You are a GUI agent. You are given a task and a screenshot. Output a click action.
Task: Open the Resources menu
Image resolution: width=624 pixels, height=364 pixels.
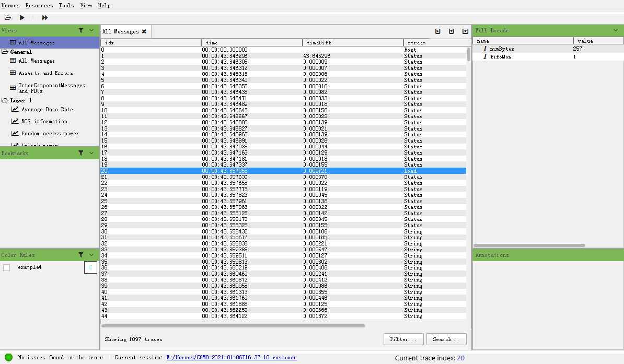tap(39, 5)
